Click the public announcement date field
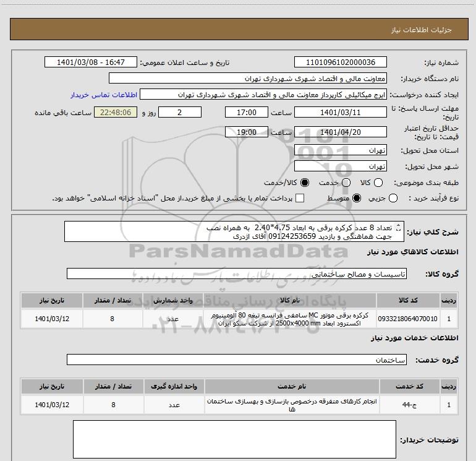Screen dimensions: 476x461 pyautogui.click(x=91, y=62)
